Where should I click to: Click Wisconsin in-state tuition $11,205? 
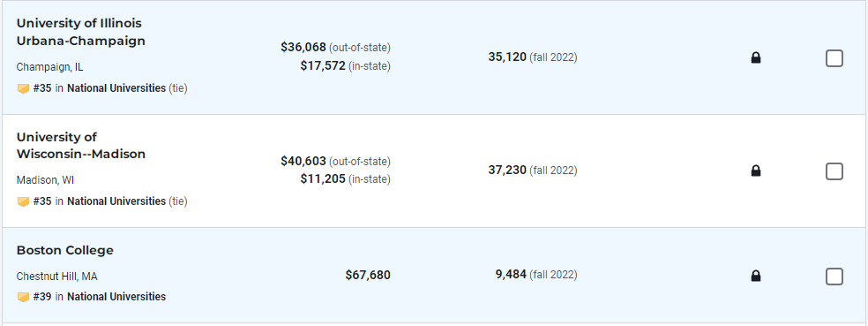coord(323,178)
